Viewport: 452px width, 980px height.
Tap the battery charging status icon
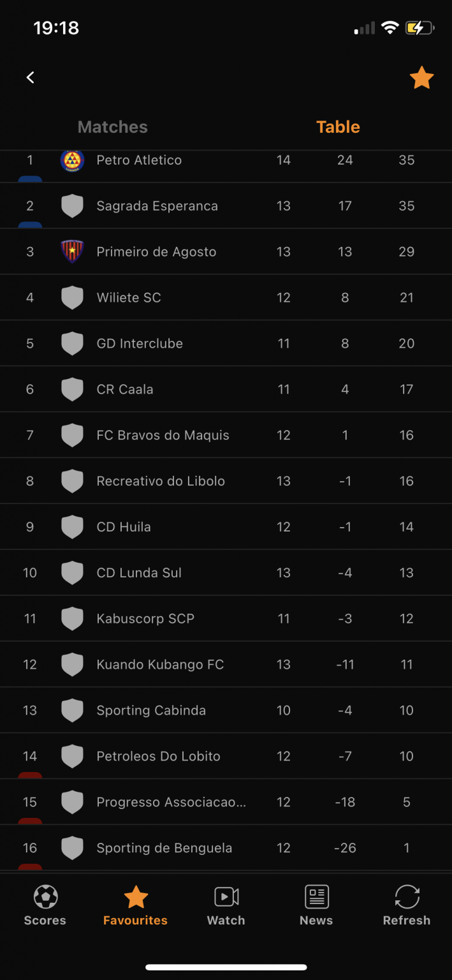click(419, 28)
